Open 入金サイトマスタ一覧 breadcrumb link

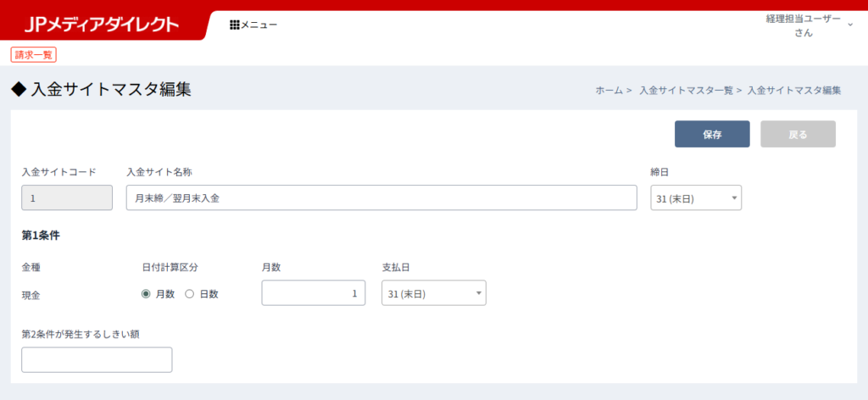coord(685,90)
